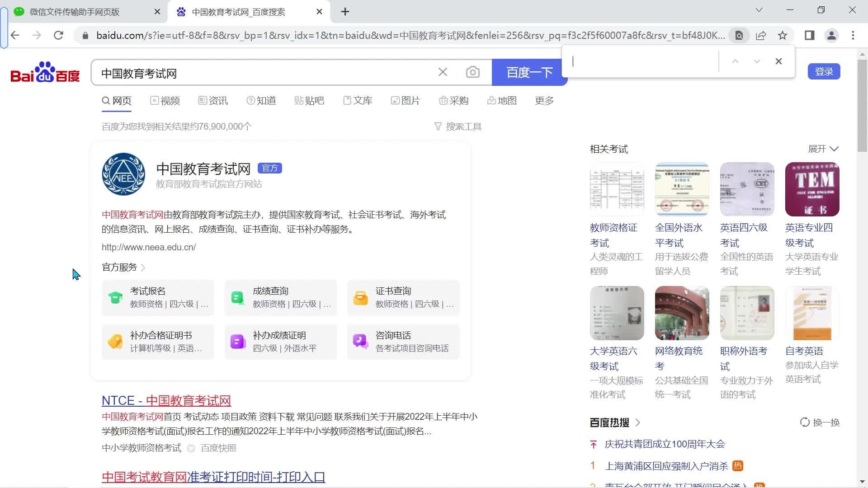
Task: Open Chrome three-dot menu
Action: [853, 35]
